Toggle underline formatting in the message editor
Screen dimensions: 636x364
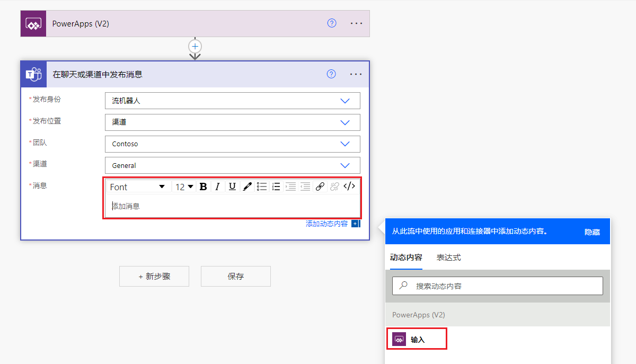232,187
